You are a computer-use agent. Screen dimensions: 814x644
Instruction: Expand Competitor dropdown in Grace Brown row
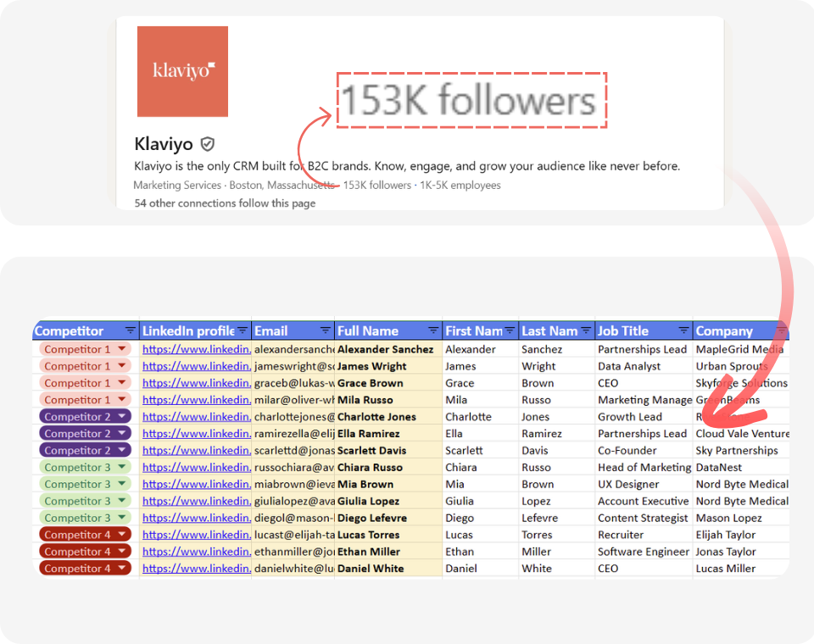tap(121, 382)
